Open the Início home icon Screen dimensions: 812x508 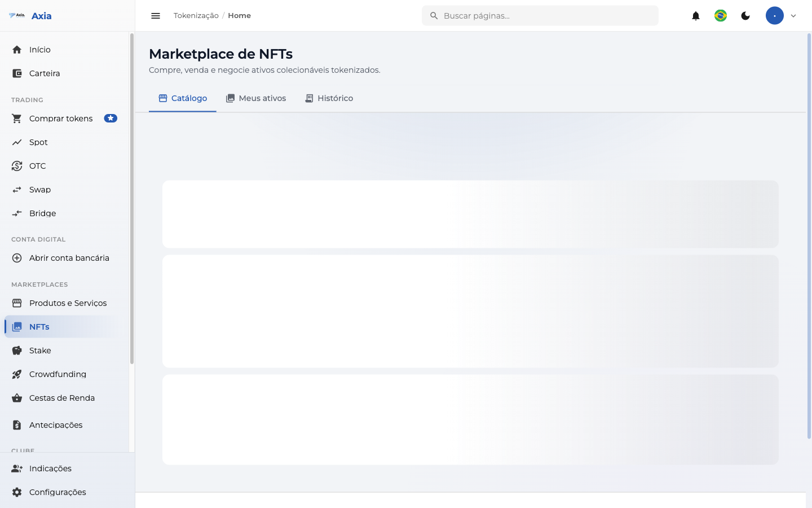pos(17,50)
